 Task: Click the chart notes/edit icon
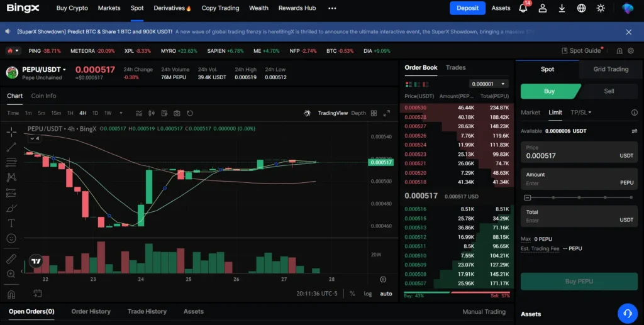(x=164, y=113)
